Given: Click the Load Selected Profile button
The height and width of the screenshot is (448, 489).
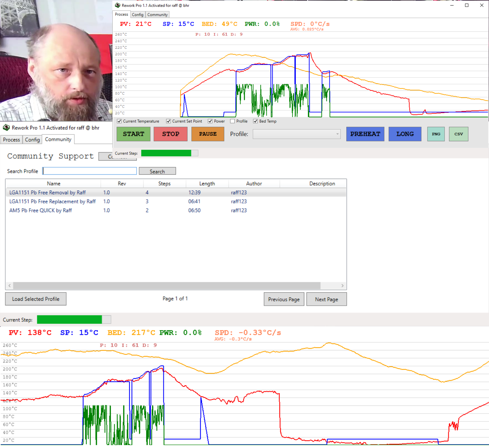Looking at the screenshot, I should click(36, 299).
